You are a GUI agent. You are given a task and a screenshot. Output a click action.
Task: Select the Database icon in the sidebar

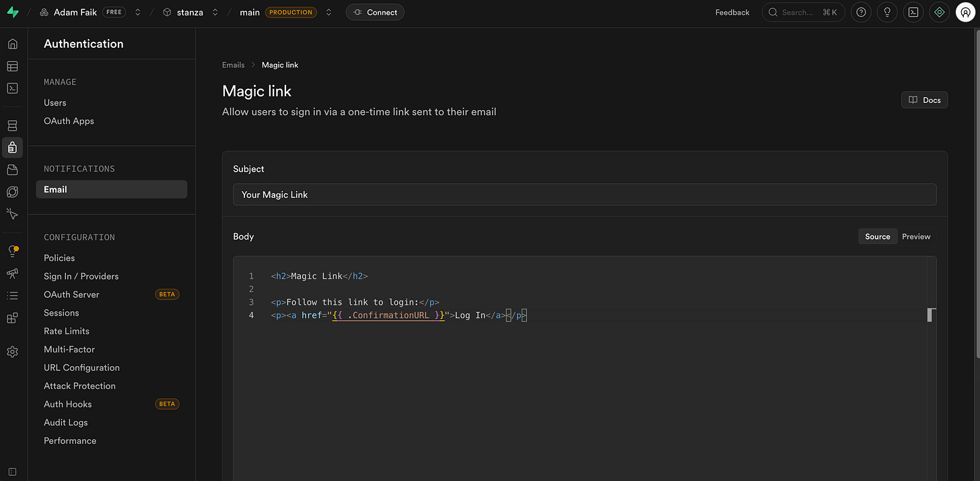pos(12,125)
